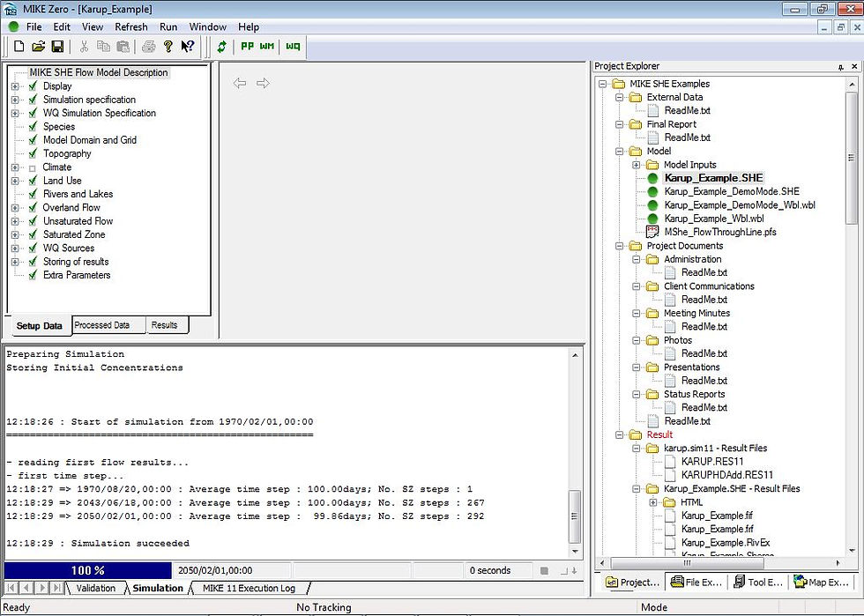Click the What's This help pointer icon
This screenshot has height=616, width=864.
pyautogui.click(x=187, y=47)
